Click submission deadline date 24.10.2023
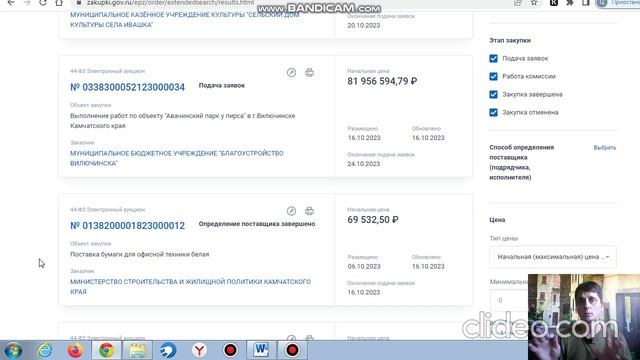The height and width of the screenshot is (360, 640). (x=364, y=164)
